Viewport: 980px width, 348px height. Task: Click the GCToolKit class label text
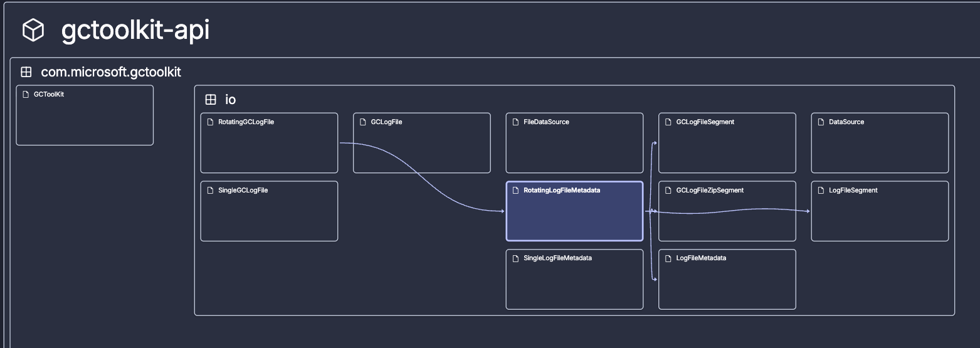(x=49, y=94)
